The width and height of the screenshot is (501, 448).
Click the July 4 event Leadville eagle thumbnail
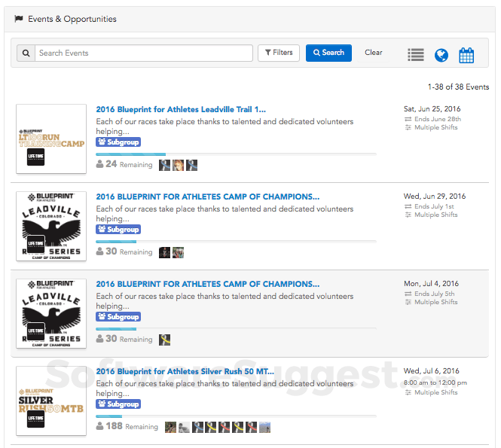[51, 314]
